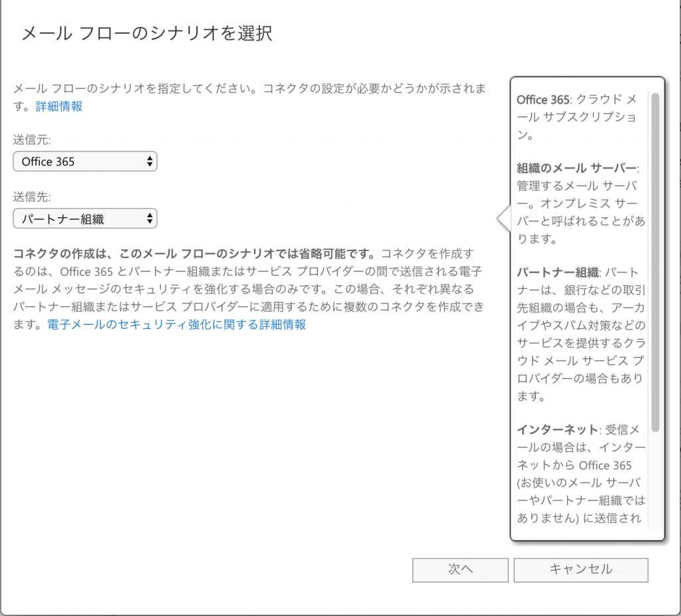Screen dimensions: 681x616
Task: Click the 詳細情報 link
Action: (x=59, y=106)
